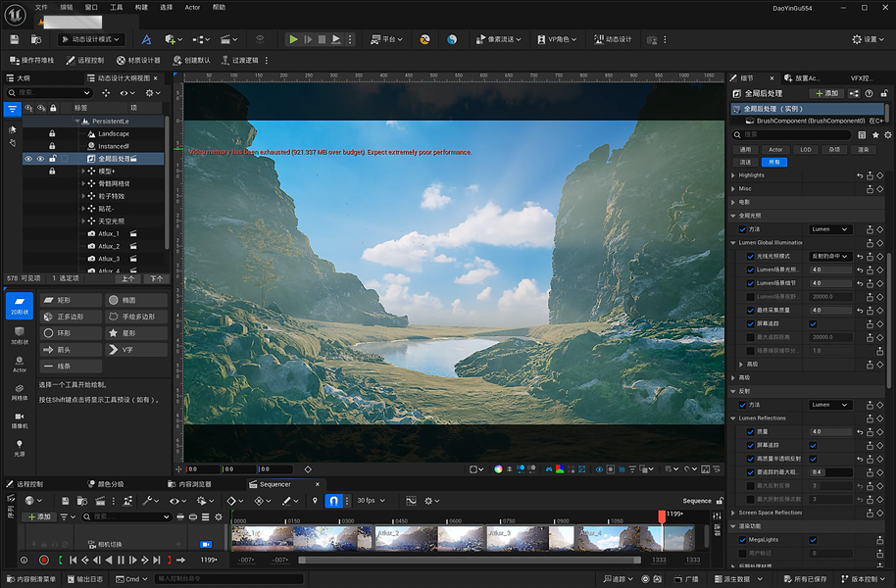This screenshot has height=588, width=896.
Task: Toggle the Sequencer snapping magnet icon
Action: click(333, 501)
